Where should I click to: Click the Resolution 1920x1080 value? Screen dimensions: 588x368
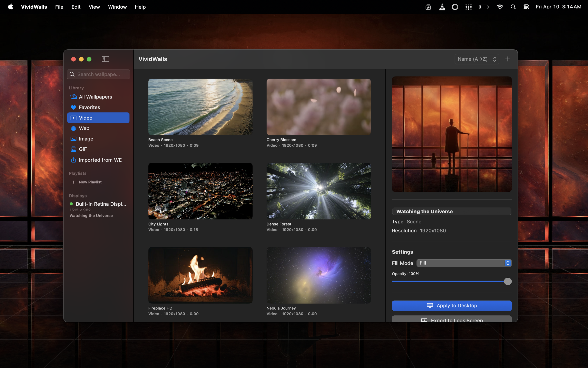point(433,230)
